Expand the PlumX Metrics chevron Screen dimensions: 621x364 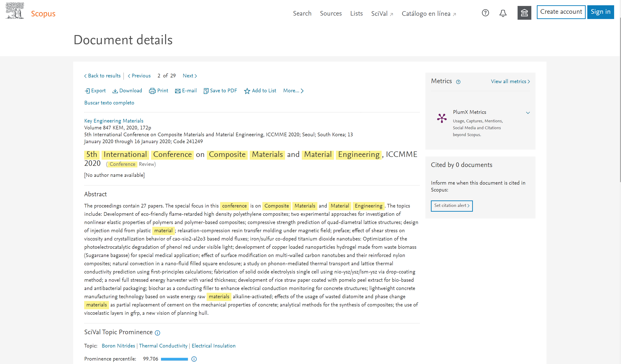click(x=528, y=113)
